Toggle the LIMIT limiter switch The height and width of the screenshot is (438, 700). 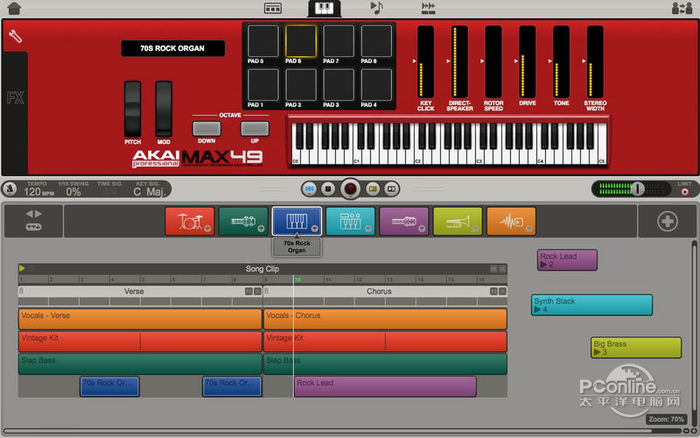point(684,192)
